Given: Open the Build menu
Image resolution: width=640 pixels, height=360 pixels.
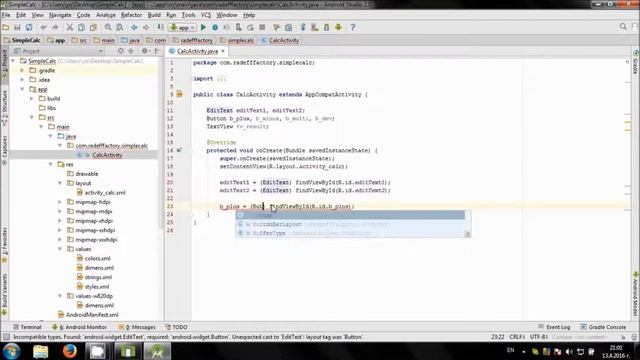Looking at the screenshot, I should (154, 15).
